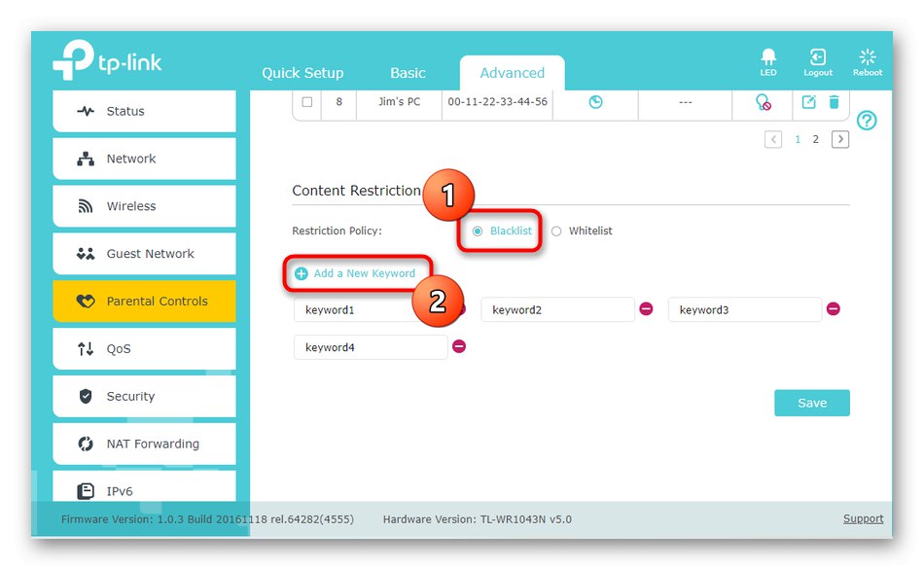Open the NAT Forwarding menu
Screen dimensions: 924x570
(144, 444)
